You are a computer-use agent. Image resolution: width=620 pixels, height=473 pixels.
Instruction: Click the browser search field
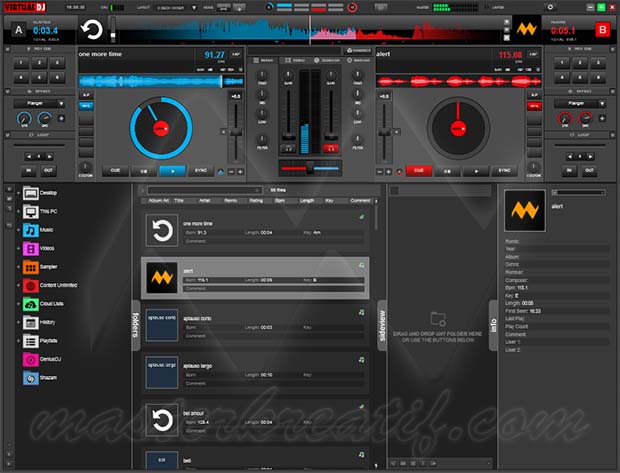coord(204,191)
